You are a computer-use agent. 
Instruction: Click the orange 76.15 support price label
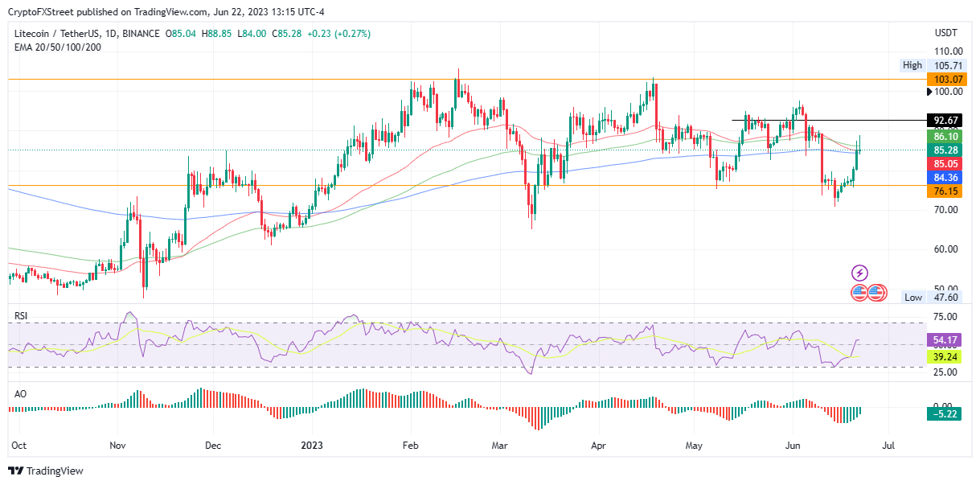click(946, 191)
